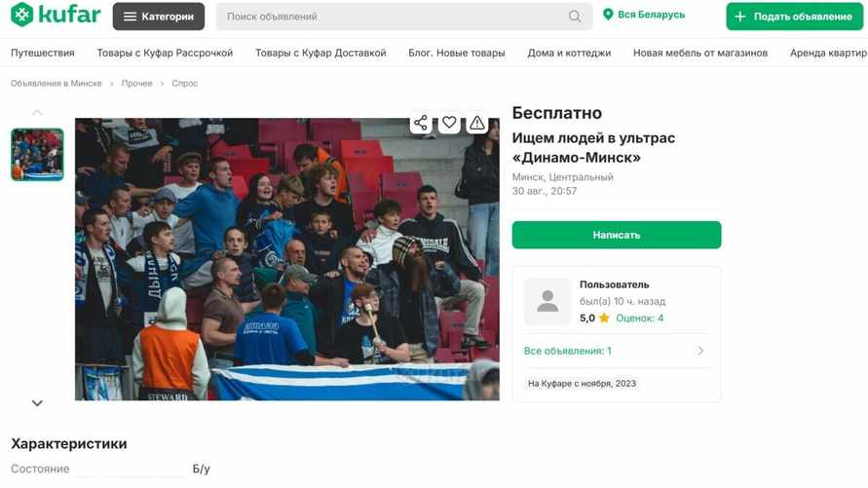
Task: Open the Путешествия menu item
Action: click(x=43, y=54)
